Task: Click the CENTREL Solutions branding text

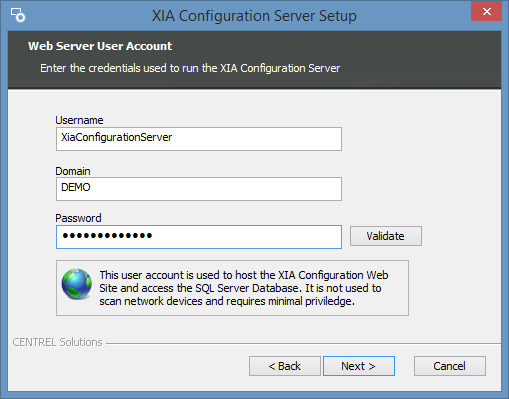Action: pos(57,342)
